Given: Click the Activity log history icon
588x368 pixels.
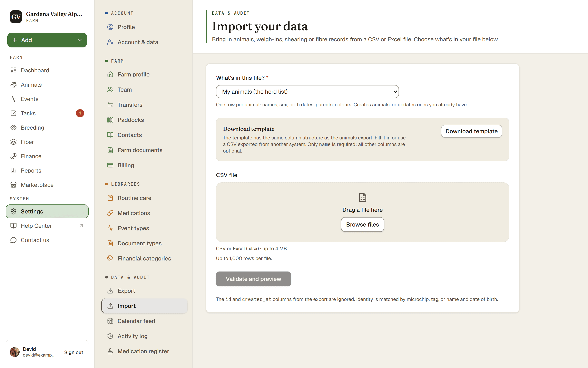Looking at the screenshot, I should click(110, 336).
